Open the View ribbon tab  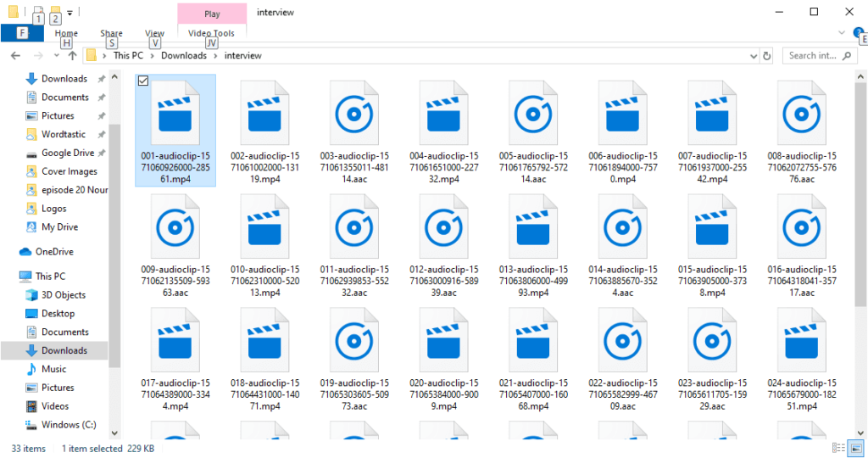pos(154,33)
